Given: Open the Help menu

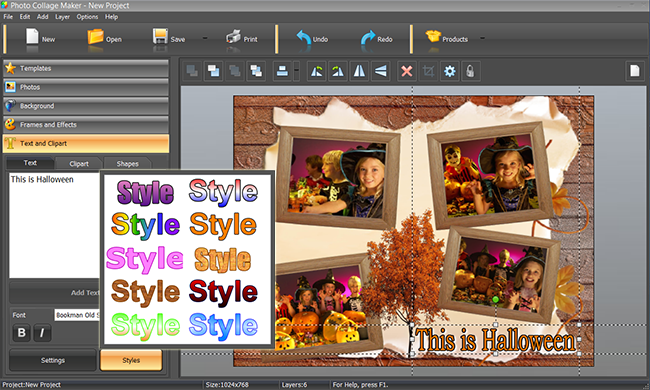Looking at the screenshot, I should [x=112, y=17].
